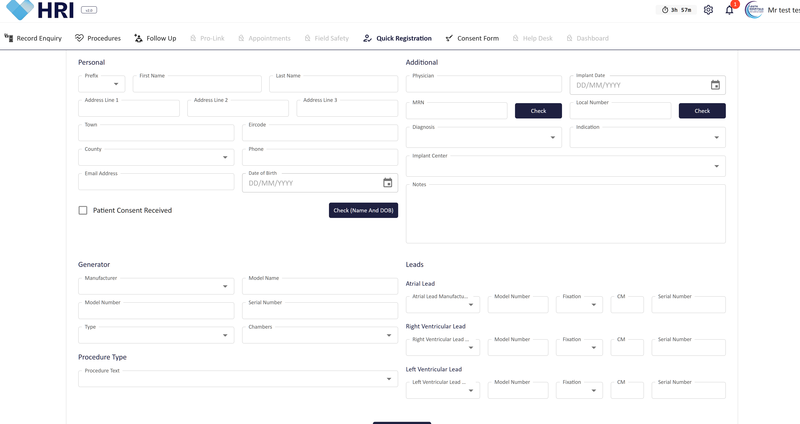The image size is (800, 424).
Task: Click the generator Serial Number field
Action: (x=320, y=311)
